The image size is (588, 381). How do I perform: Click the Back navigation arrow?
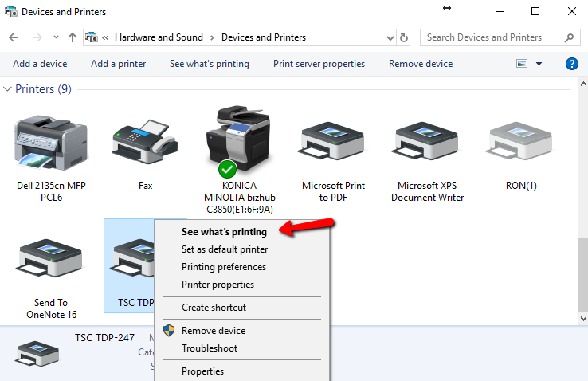[14, 37]
